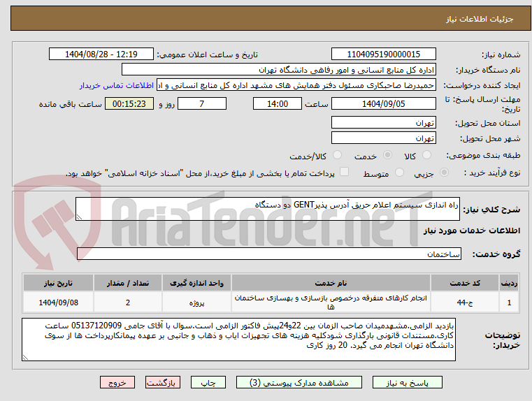Click the resize handle of شرح کلی نیاز box
This screenshot has height=401, width=532.
pos(79,217)
